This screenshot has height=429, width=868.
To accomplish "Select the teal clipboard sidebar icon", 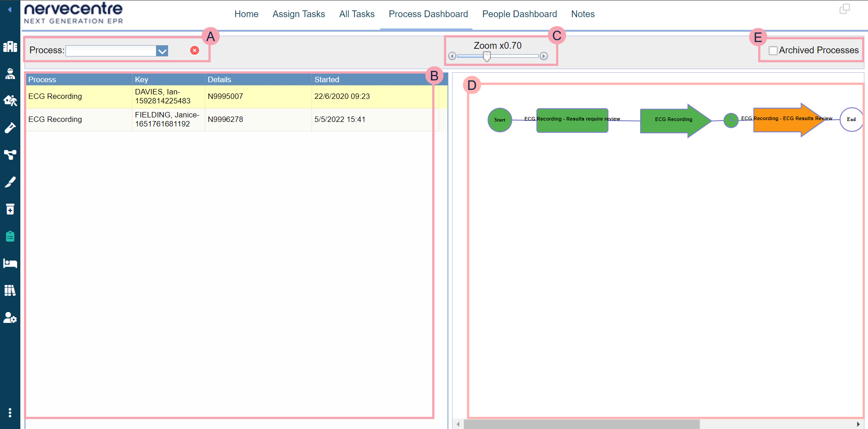I will (10, 236).
